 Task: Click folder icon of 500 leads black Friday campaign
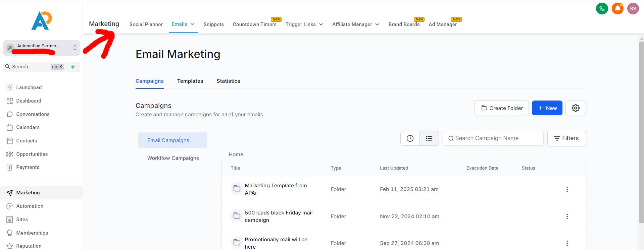click(237, 215)
